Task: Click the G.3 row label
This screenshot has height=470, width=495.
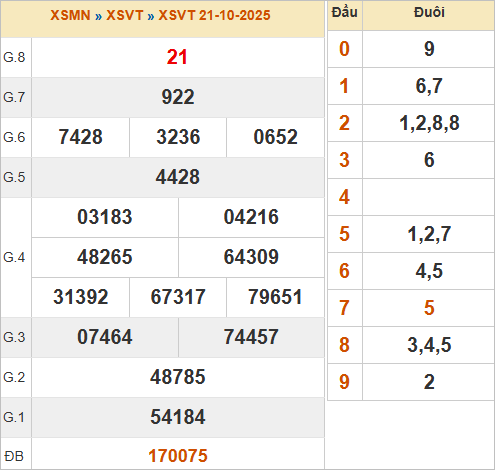Action: (x=14, y=337)
